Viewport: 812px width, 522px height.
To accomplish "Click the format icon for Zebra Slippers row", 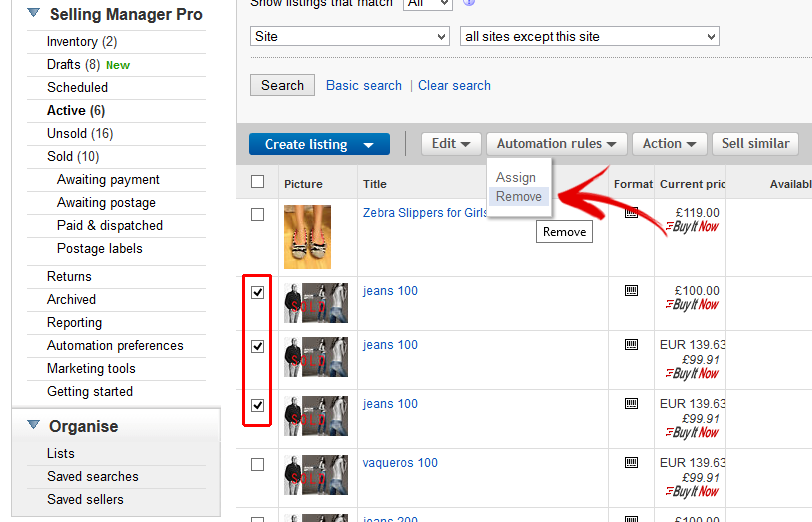I will coord(631,212).
